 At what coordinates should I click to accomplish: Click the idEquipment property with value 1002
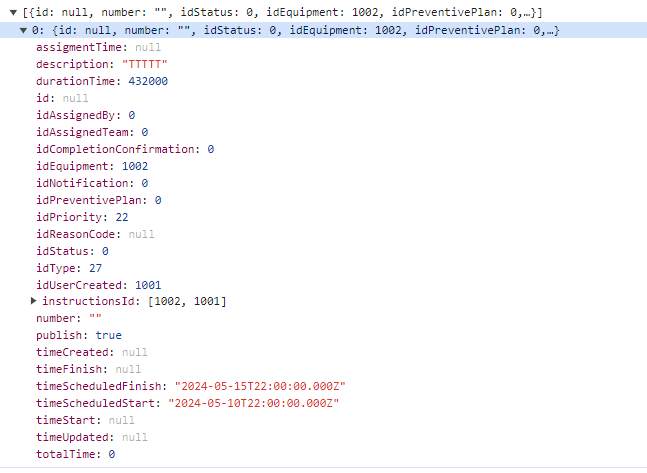pos(92,166)
